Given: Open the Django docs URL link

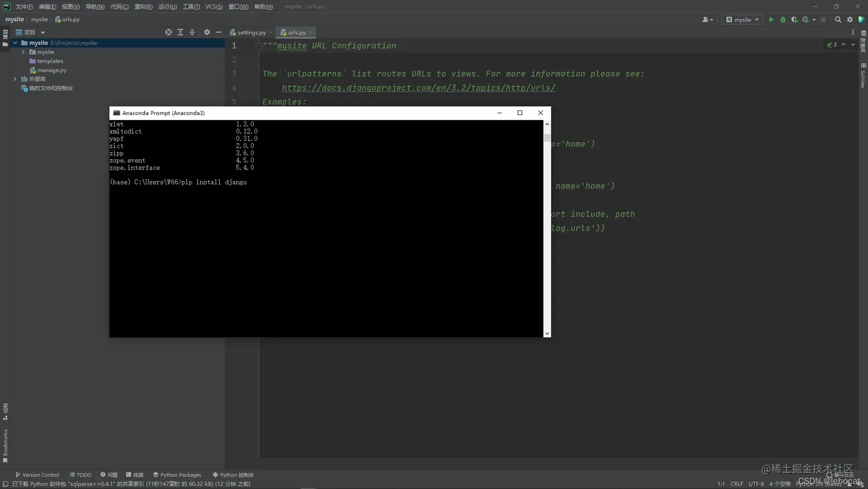Looking at the screenshot, I should [x=418, y=88].
